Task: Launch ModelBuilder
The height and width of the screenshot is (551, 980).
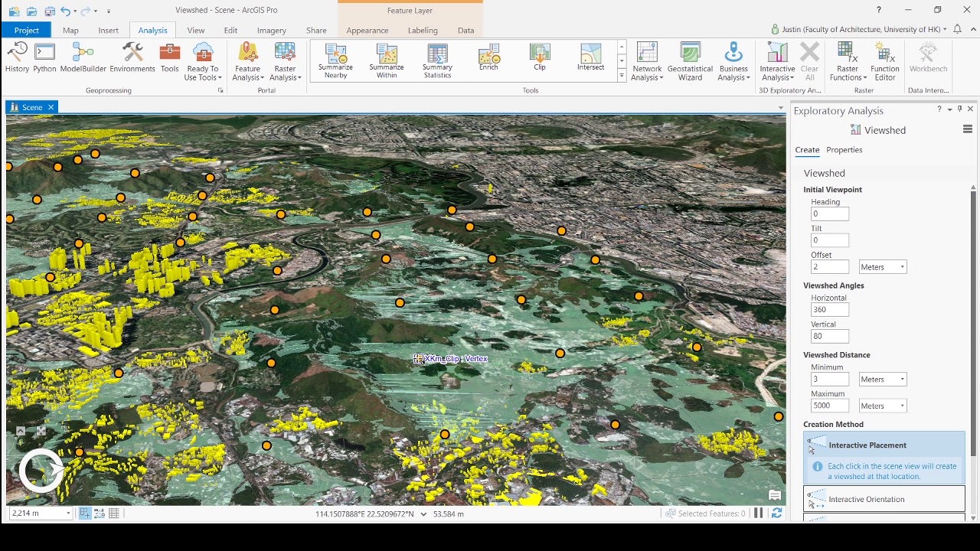Action: [x=83, y=58]
